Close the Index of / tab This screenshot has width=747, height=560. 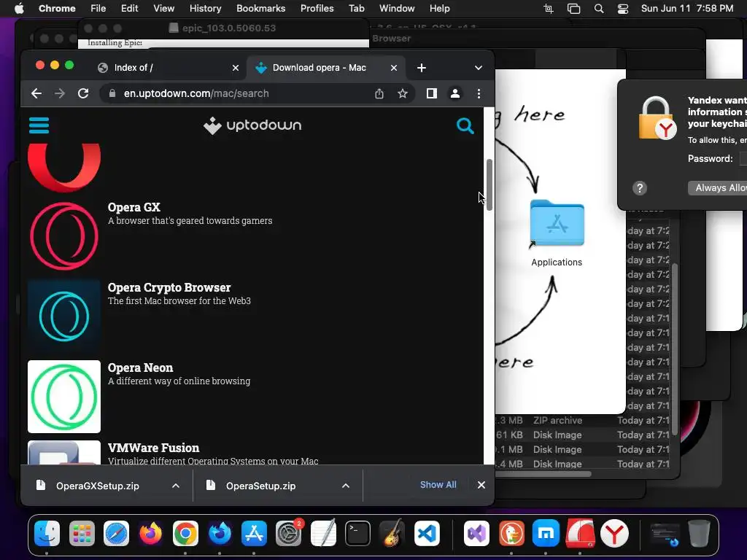236,68
